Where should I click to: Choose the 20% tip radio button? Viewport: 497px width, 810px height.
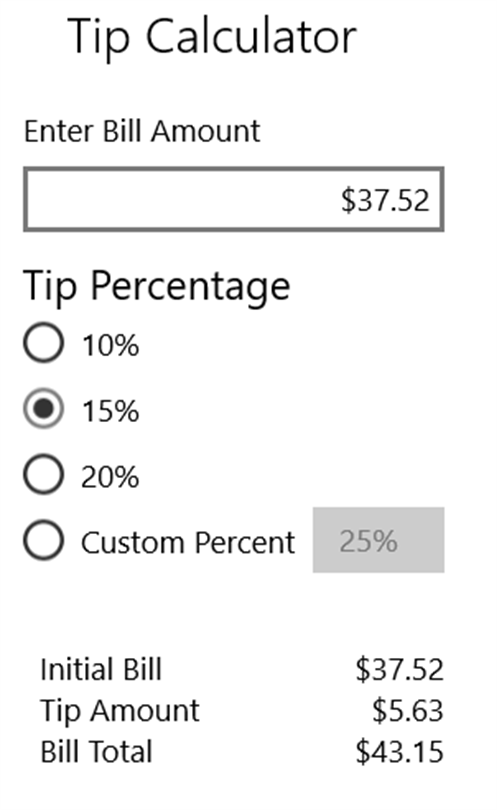point(43,474)
